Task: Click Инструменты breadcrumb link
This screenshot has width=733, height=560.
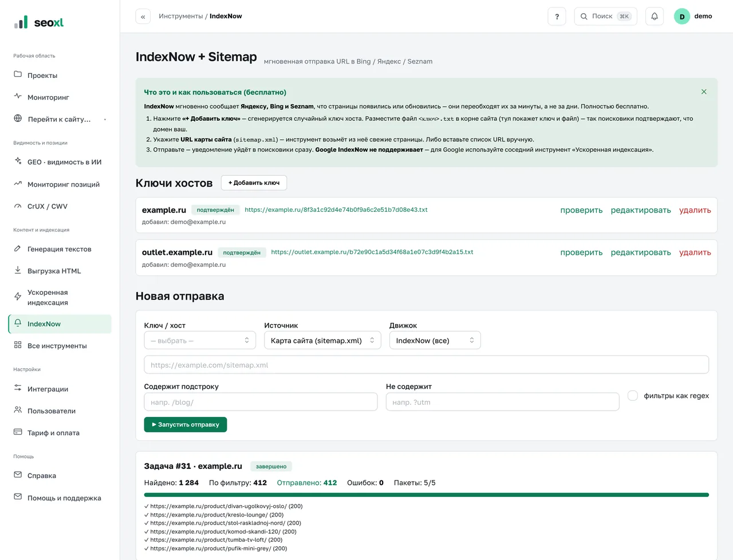Action: click(x=180, y=16)
